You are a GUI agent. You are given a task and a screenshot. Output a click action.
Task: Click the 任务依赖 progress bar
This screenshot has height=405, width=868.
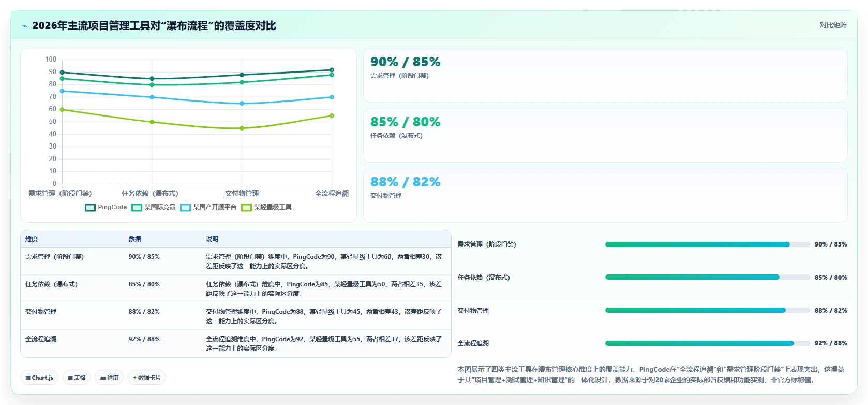pyautogui.click(x=708, y=277)
